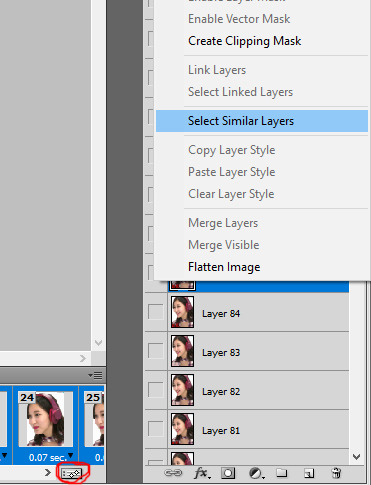The image size is (371, 485).
Task: Choose Select Similar Layers
Action: [262, 121]
